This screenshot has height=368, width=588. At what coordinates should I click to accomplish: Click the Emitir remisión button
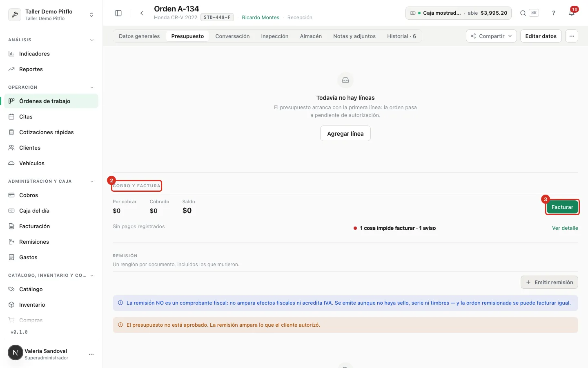549,282
